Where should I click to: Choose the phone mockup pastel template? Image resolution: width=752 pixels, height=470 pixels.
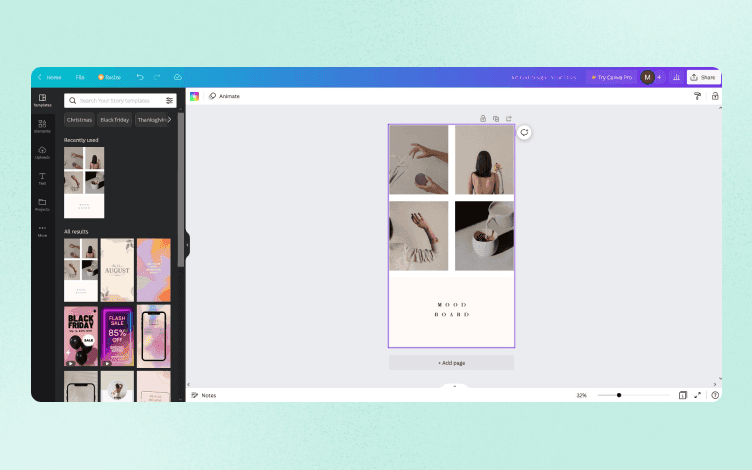click(x=153, y=336)
